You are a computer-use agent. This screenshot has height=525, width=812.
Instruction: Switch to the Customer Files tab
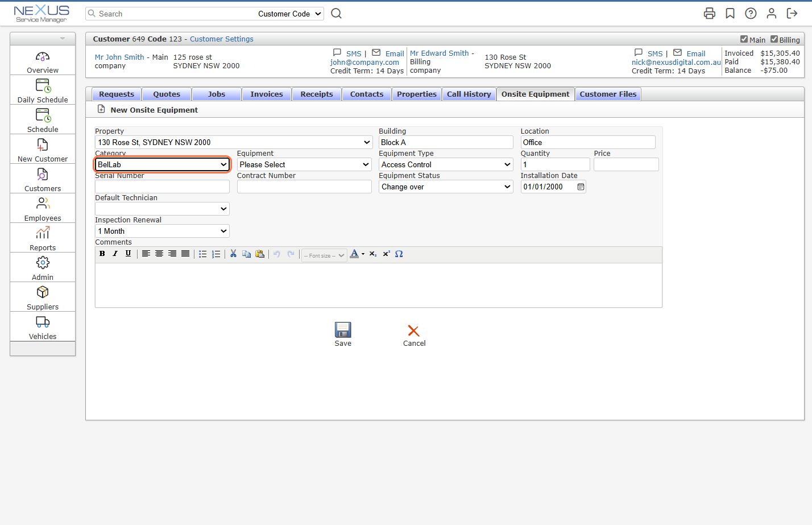pos(608,94)
